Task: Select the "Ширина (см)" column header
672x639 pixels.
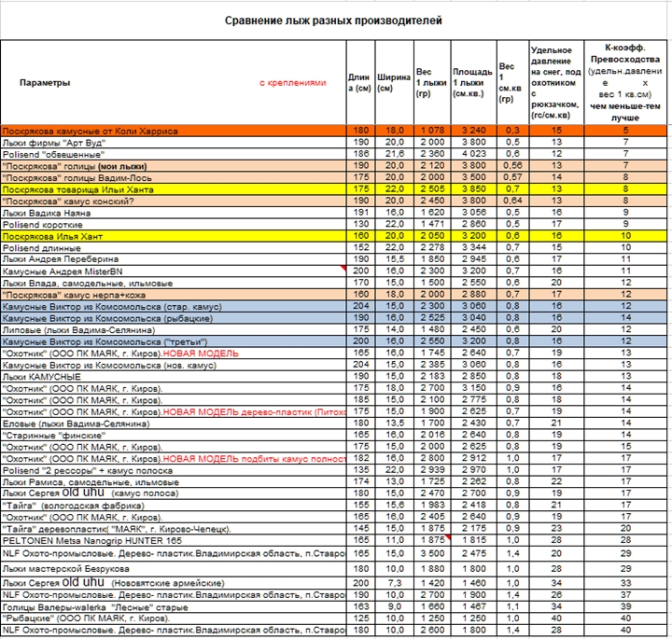Action: click(x=394, y=83)
